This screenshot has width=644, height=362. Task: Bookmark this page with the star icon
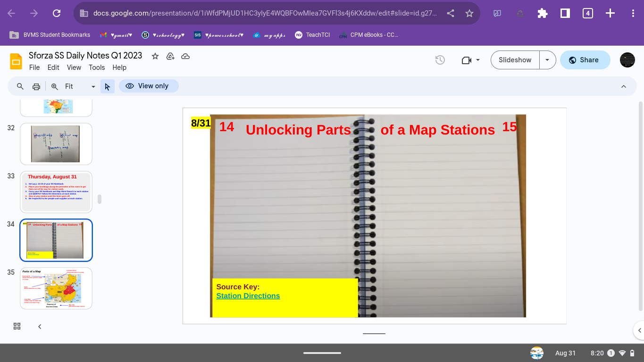point(469,13)
